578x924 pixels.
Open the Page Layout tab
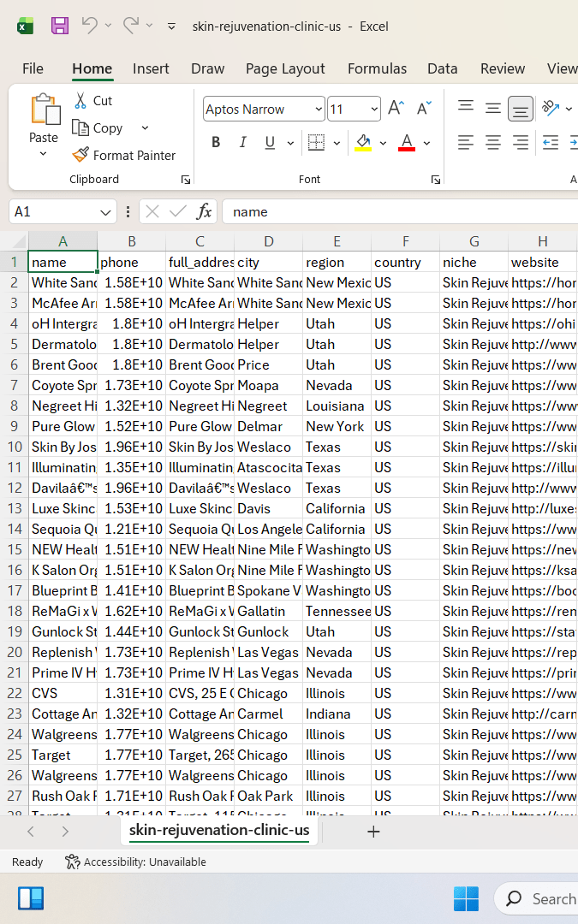click(285, 68)
